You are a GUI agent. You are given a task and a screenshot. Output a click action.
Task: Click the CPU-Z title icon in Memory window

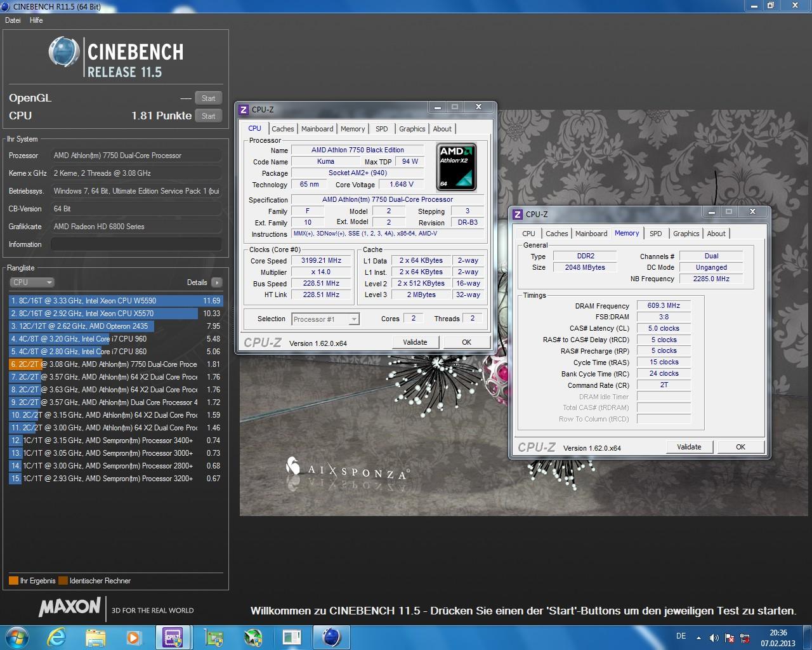[518, 215]
